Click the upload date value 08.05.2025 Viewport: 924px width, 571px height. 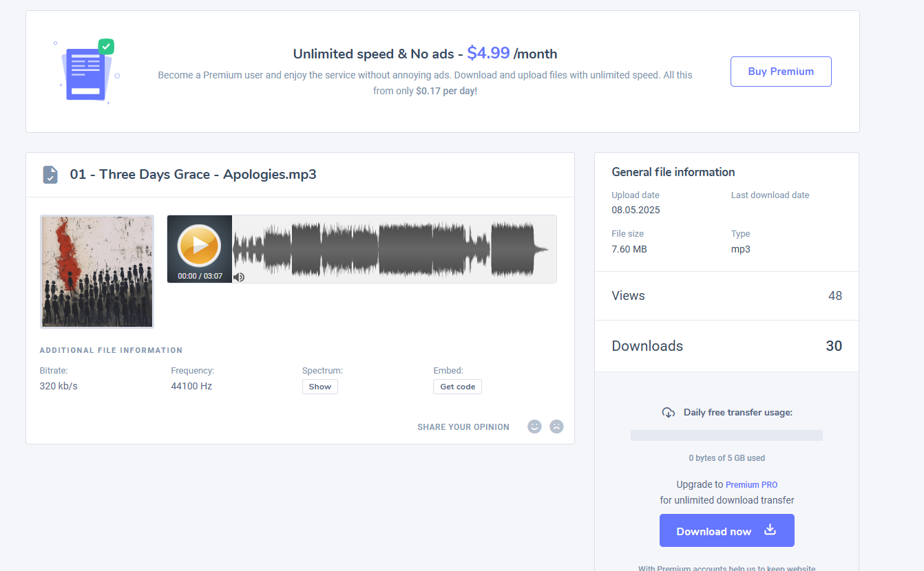pos(636,210)
